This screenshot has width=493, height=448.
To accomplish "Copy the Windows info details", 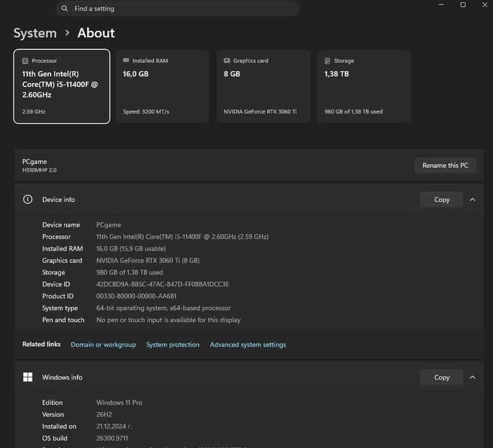I will pos(442,377).
